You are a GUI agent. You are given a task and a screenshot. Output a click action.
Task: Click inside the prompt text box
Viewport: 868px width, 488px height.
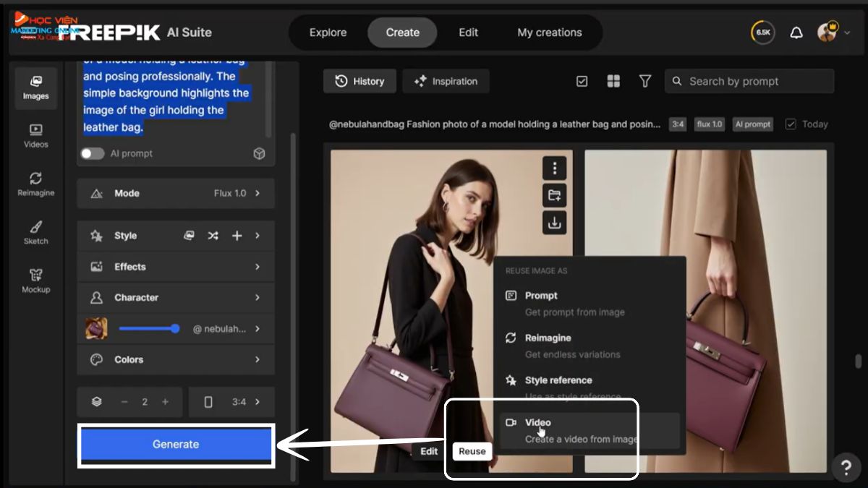tap(172, 100)
